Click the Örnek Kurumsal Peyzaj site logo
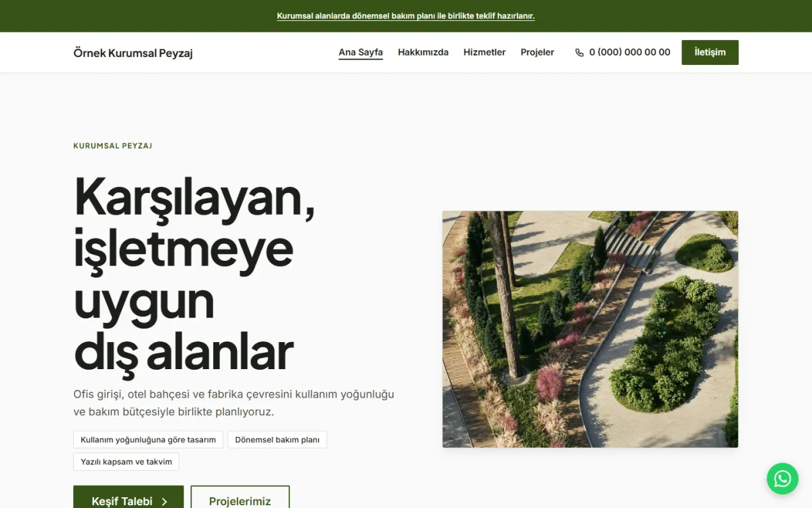The height and width of the screenshot is (508, 812). pos(133,53)
